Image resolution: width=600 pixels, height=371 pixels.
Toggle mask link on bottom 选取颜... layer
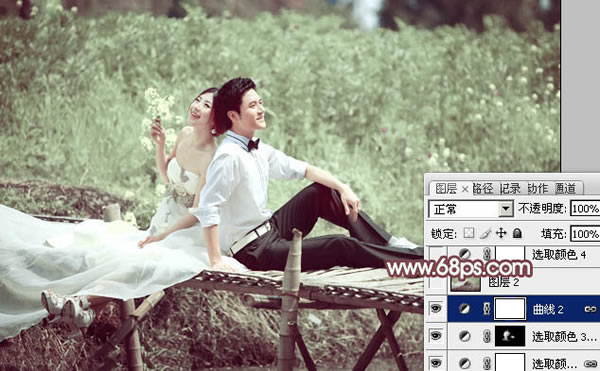[487, 363]
